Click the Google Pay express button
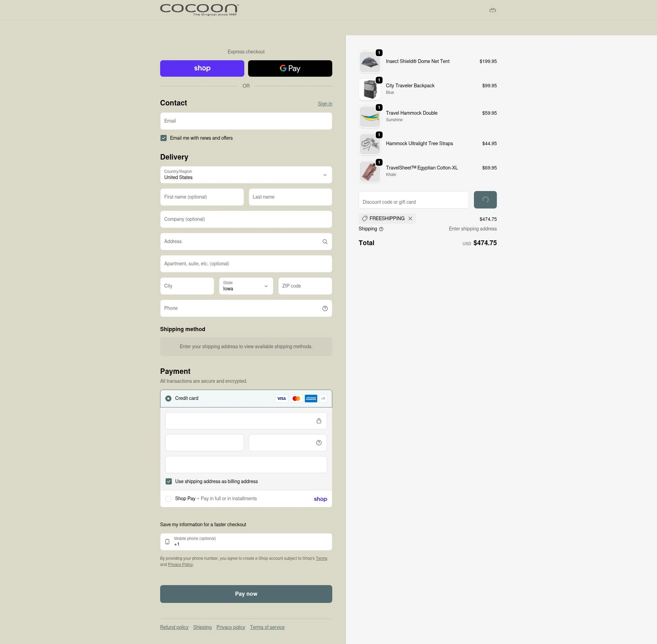This screenshot has width=657, height=644. (290, 68)
